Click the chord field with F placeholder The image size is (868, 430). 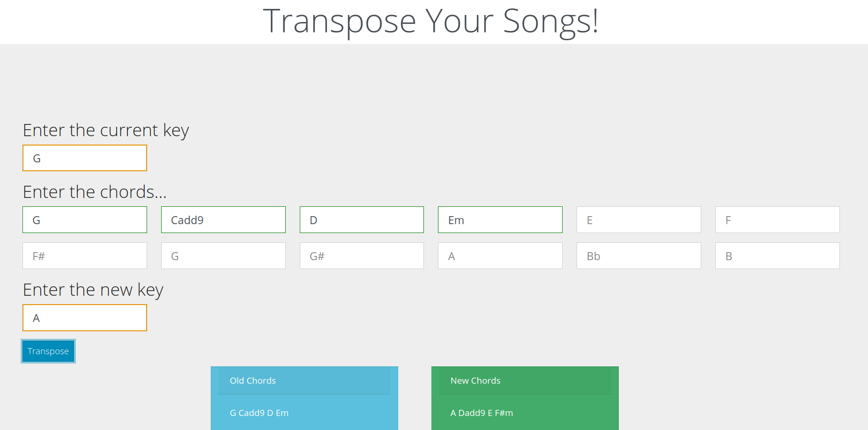coord(777,220)
